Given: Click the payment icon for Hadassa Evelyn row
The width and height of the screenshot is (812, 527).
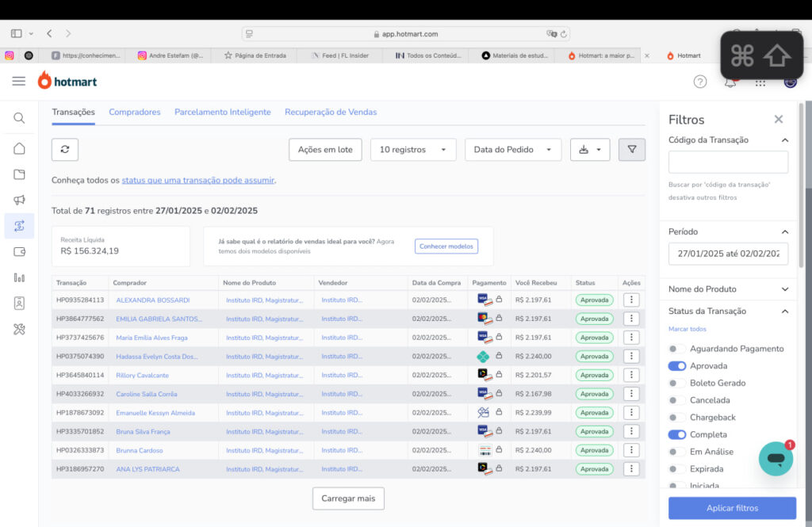Looking at the screenshot, I should pos(483,356).
